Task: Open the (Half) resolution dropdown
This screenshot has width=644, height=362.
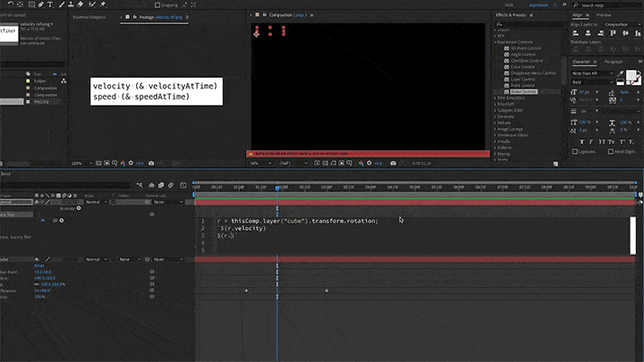Action: coord(293,164)
